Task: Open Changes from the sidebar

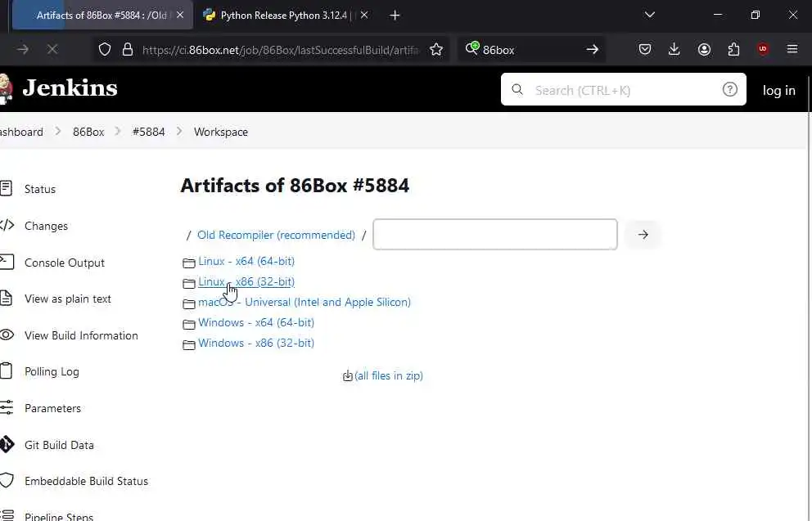Action: coord(46,226)
